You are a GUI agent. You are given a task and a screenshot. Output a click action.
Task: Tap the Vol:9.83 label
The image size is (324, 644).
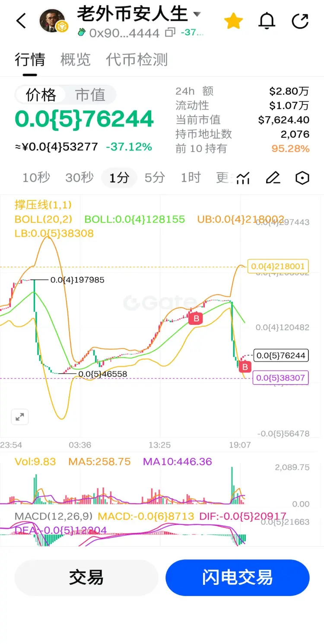tap(35, 461)
